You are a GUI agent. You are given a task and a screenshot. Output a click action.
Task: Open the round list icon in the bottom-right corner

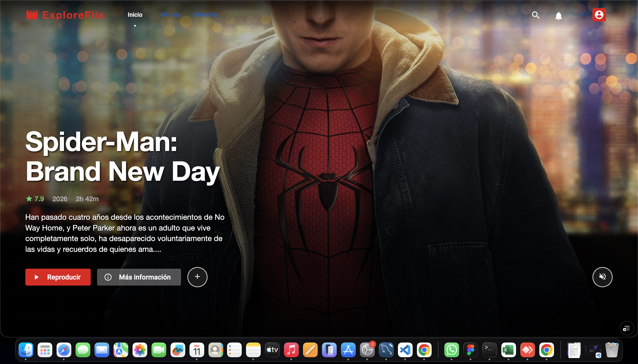pos(627,328)
